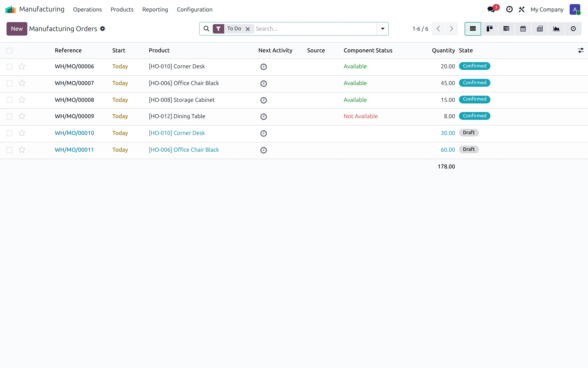Open optional columns adjust settings icon

[x=581, y=50]
